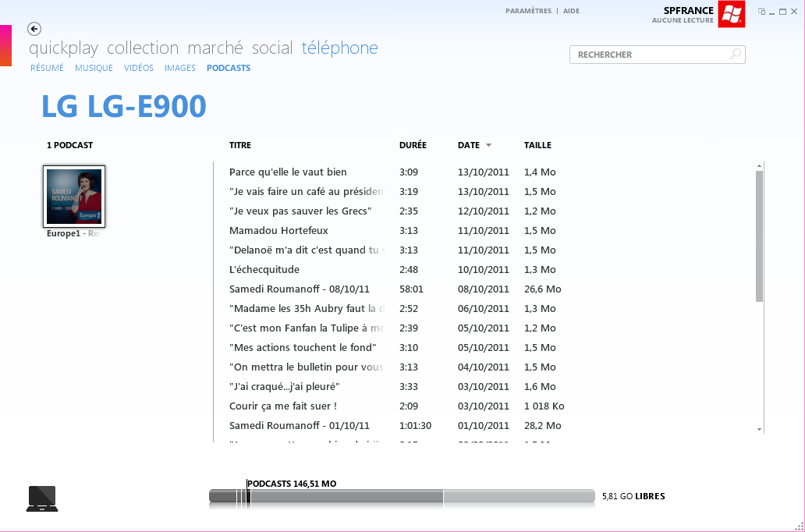Click the 58:01 duration value
805x532 pixels.
(x=411, y=289)
